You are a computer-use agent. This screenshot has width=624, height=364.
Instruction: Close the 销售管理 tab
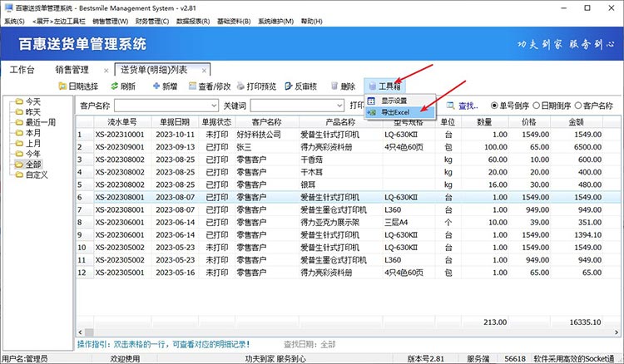pyautogui.click(x=106, y=71)
